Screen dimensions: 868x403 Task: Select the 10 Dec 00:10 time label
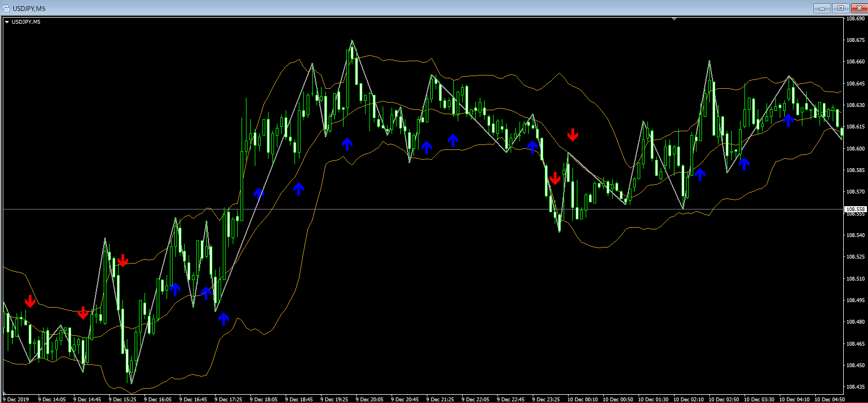pos(582,400)
